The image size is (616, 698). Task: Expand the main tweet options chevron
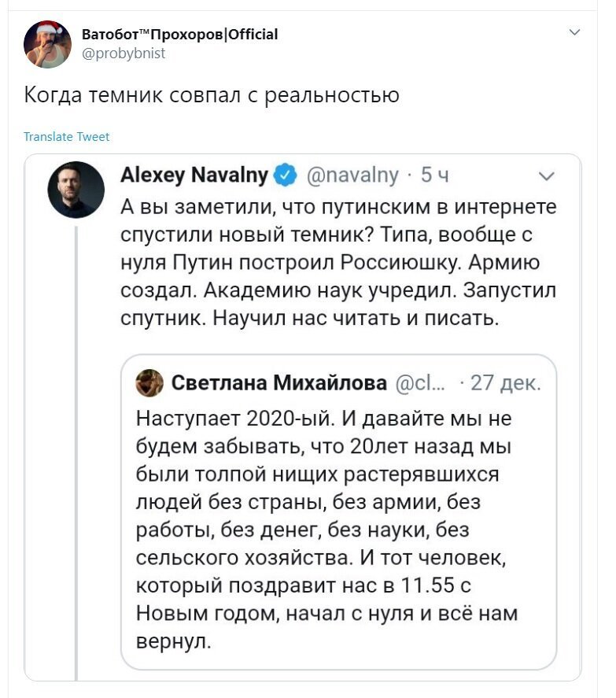pos(574,32)
